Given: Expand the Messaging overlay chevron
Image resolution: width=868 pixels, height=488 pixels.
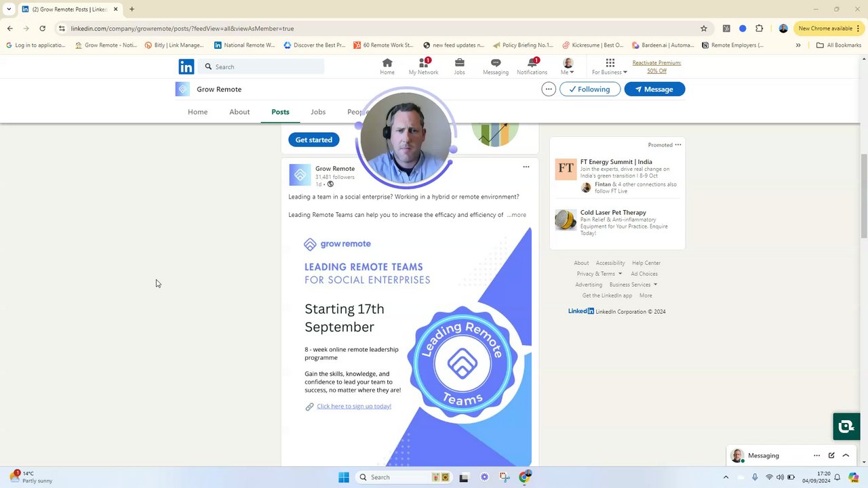Looking at the screenshot, I should (846, 455).
